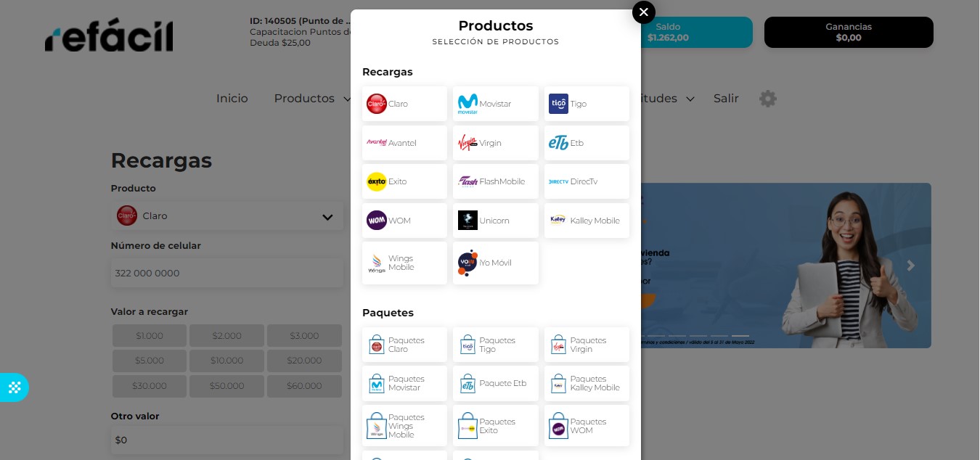The width and height of the screenshot is (980, 460).
Task: Select Claro recarga in Productos dialog
Action: click(404, 104)
